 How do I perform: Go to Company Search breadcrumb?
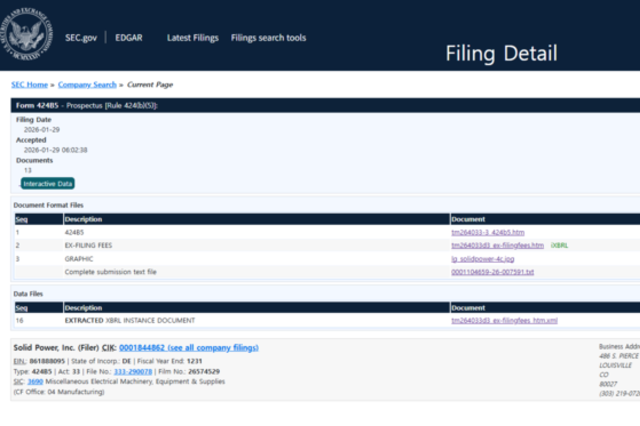(x=87, y=85)
